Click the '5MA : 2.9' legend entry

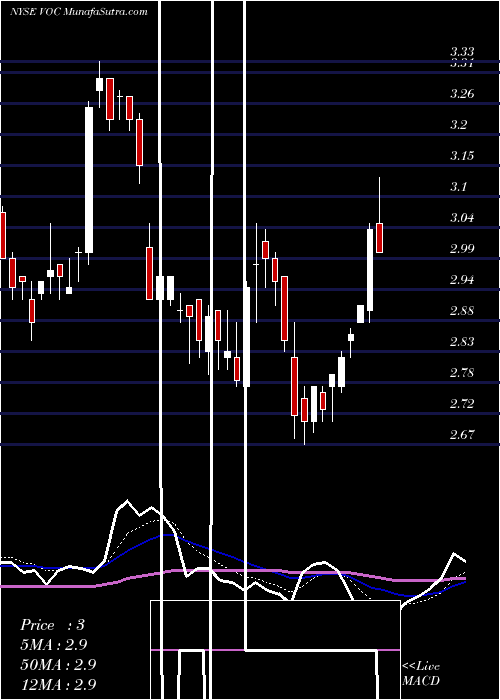tap(53, 645)
